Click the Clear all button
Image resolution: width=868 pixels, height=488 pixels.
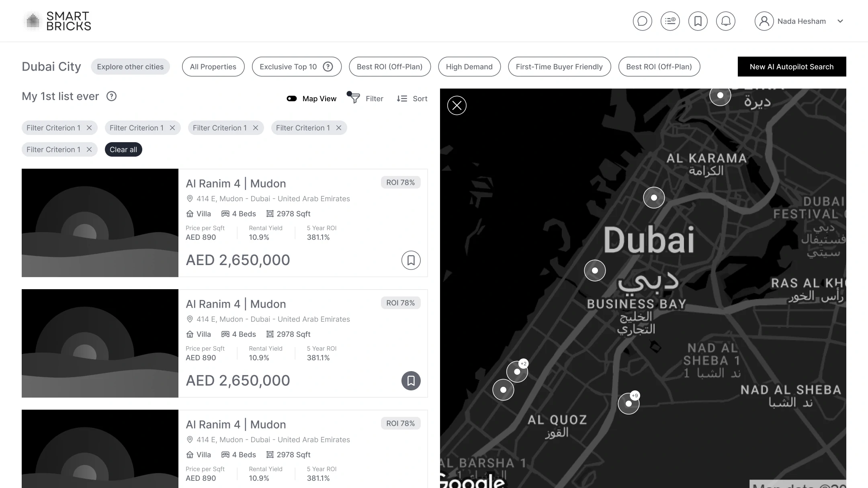(123, 149)
